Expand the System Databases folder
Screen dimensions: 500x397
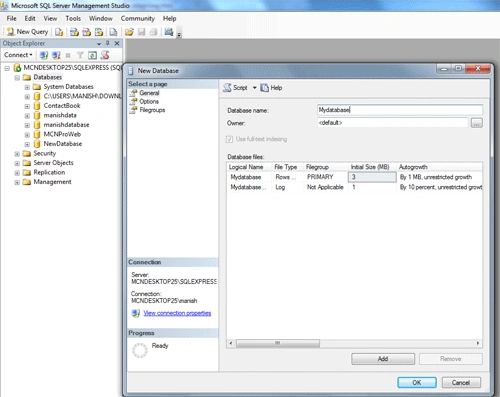pos(27,87)
